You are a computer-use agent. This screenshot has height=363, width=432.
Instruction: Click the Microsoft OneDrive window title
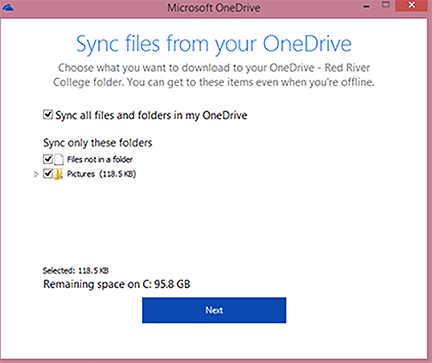pos(214,8)
